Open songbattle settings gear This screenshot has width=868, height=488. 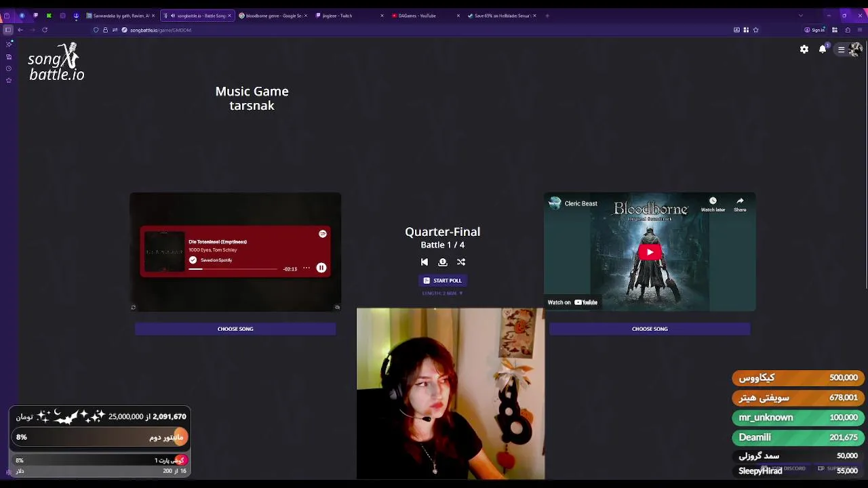(x=804, y=49)
